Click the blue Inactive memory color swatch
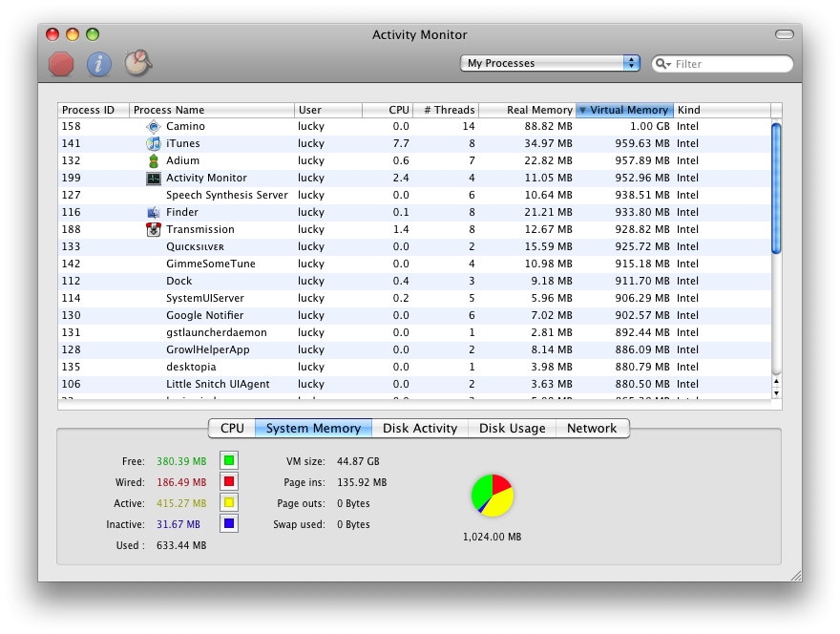Image resolution: width=840 pixels, height=634 pixels. (229, 523)
